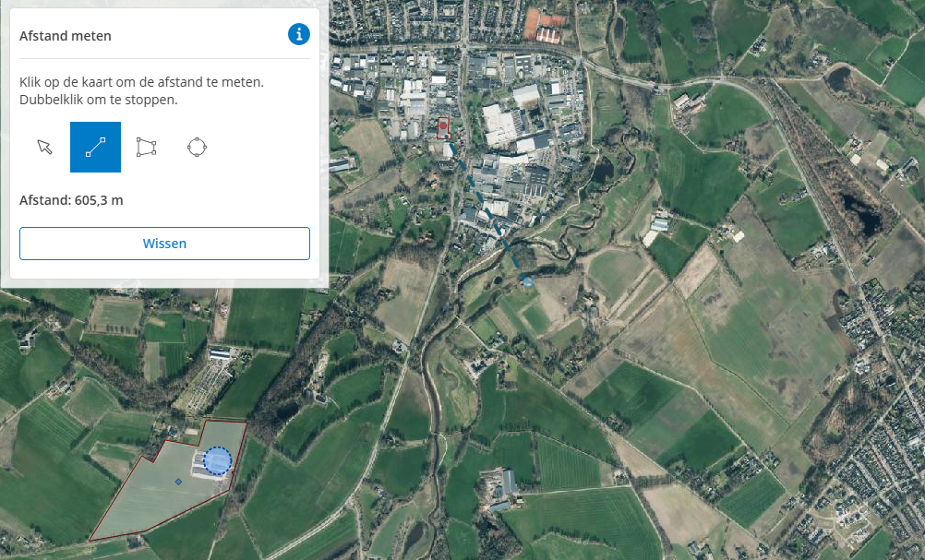Select the arrow pointer tool
This screenshot has height=560, width=925.
point(45,147)
